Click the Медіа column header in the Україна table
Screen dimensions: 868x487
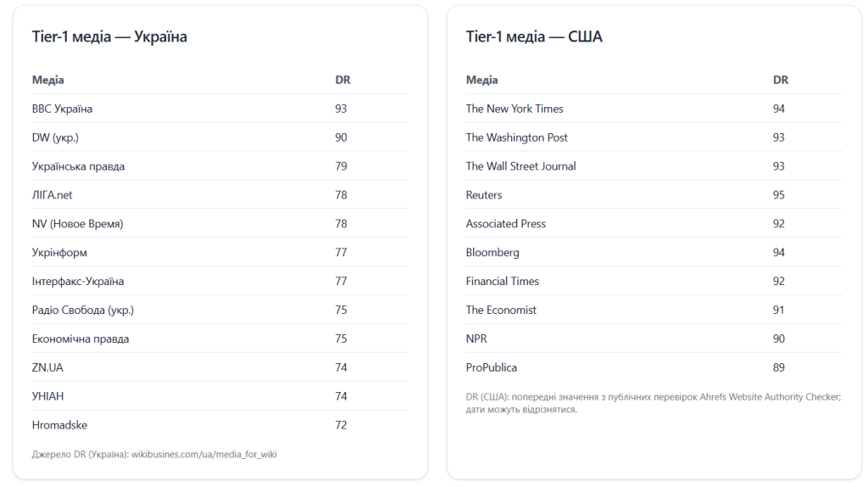coord(48,80)
